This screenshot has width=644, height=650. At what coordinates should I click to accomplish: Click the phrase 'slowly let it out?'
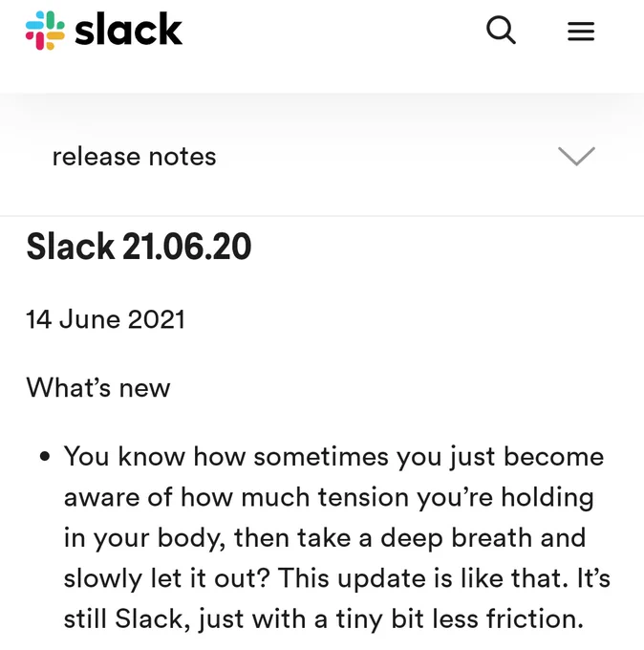pos(167,578)
